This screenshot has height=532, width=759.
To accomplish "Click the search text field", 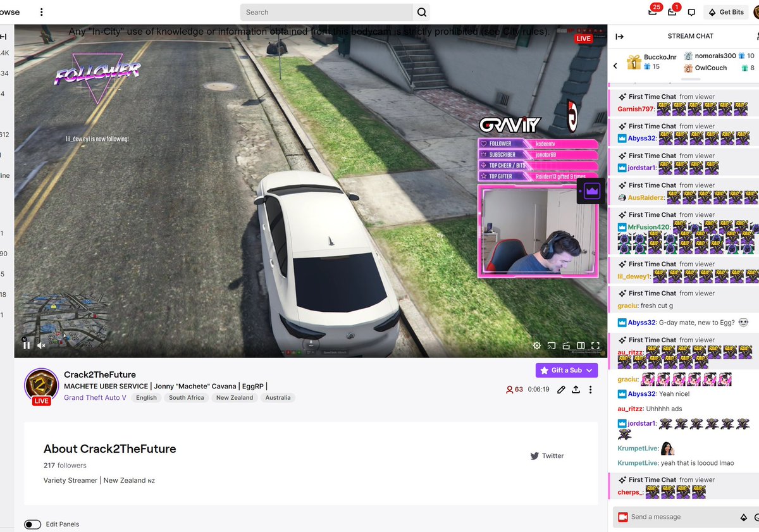I will 327,12.
